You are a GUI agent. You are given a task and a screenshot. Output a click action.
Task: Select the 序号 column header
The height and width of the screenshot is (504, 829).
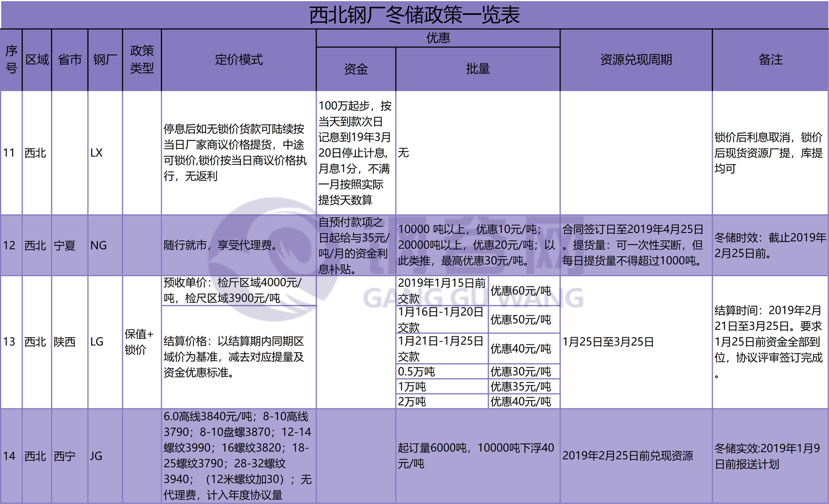(12, 60)
